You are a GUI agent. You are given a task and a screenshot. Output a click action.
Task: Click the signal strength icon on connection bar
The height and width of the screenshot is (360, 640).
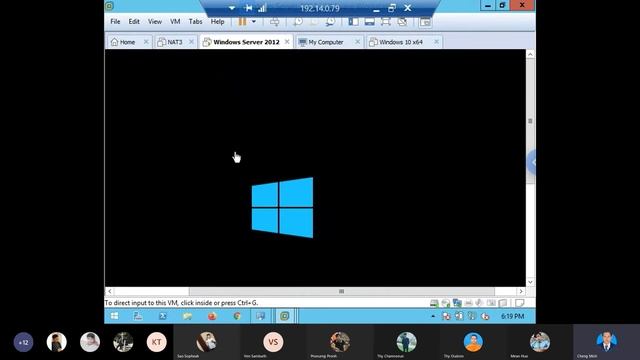[x=262, y=8]
